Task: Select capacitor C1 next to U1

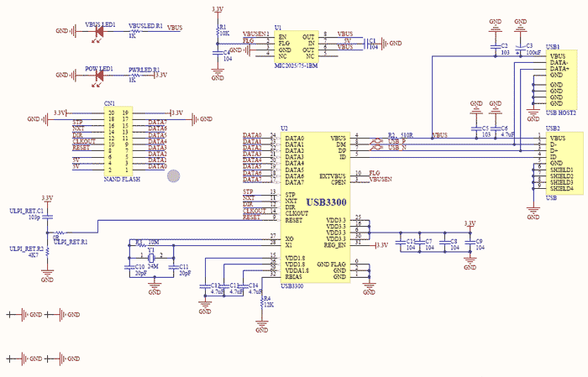Action: pyautogui.click(x=365, y=44)
